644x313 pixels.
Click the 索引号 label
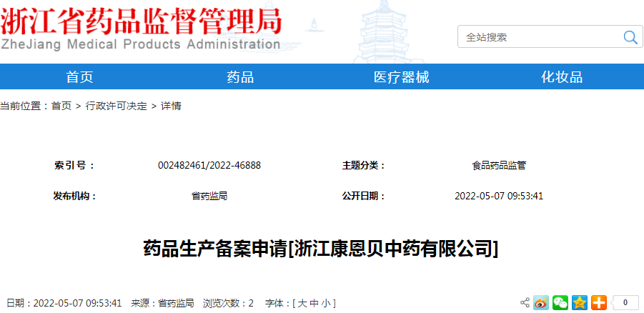point(74,166)
